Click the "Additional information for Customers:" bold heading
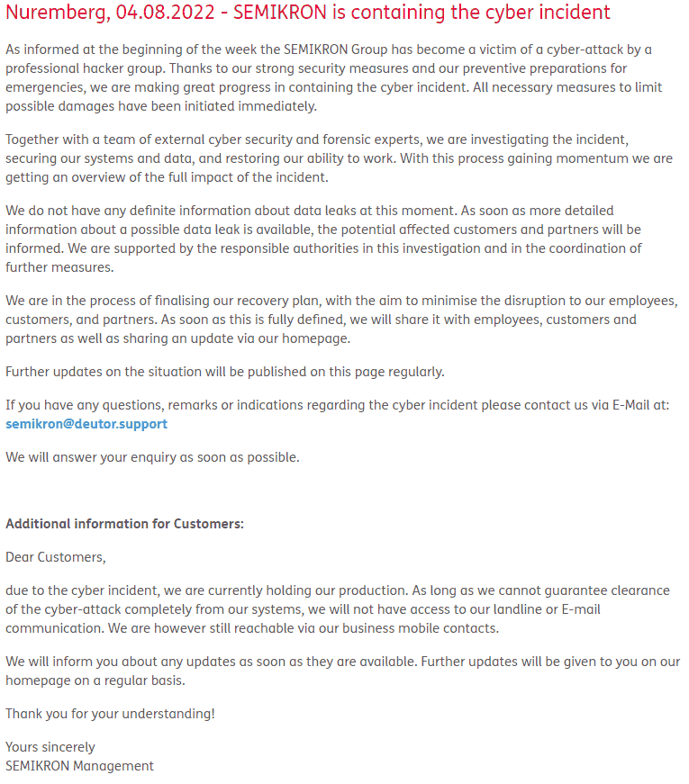This screenshot has height=784, width=689. pos(124,524)
